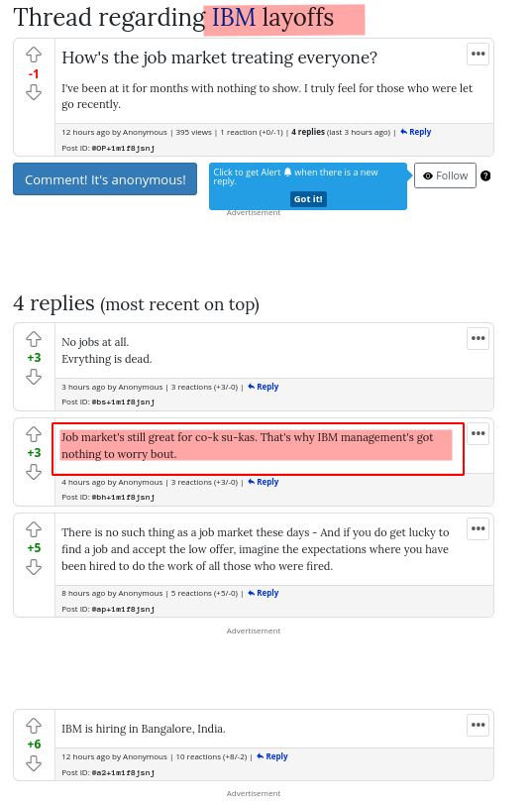Click the 'Comment! It's anonymous!' button
The image size is (532, 804).
tap(105, 179)
